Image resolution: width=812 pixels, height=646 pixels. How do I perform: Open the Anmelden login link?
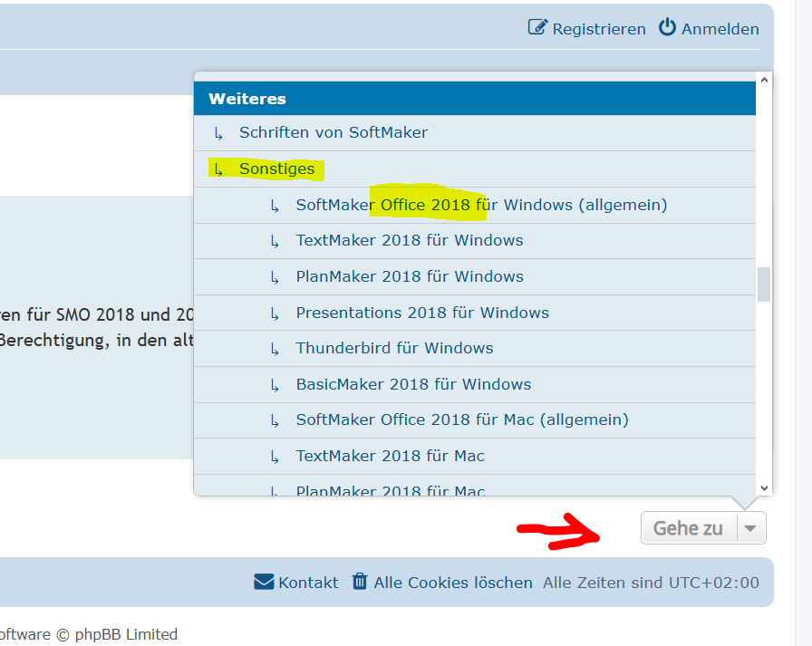pyautogui.click(x=720, y=29)
